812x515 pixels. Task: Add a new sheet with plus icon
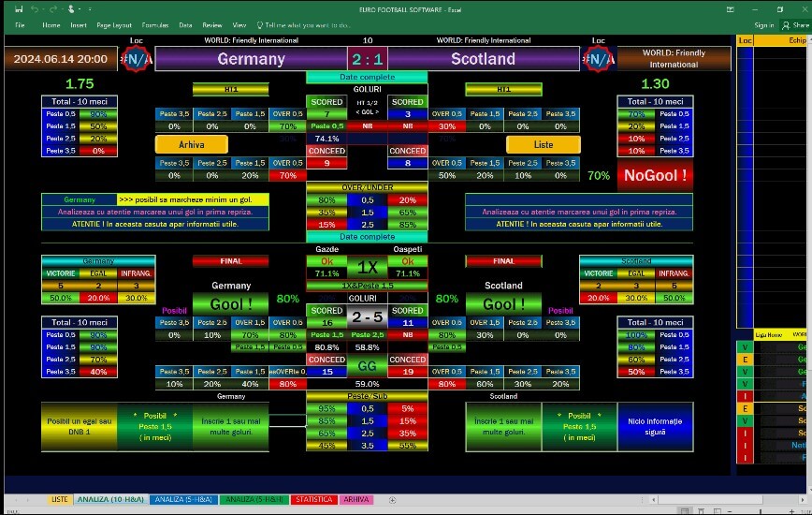point(392,500)
